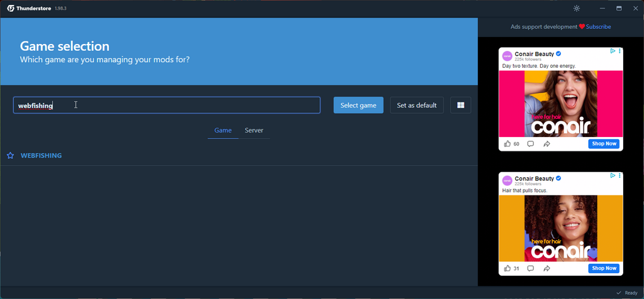This screenshot has width=644, height=299.
Task: Open comments on "Day two texture" ad
Action: (530, 144)
